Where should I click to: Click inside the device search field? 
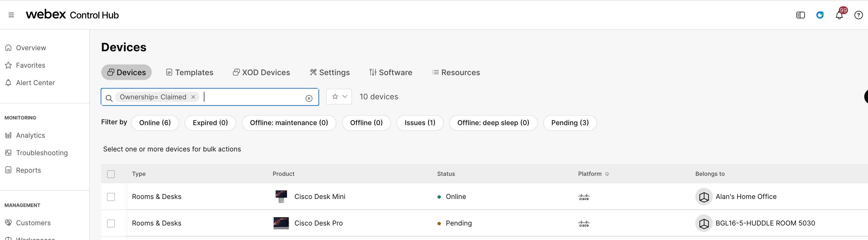tap(253, 97)
